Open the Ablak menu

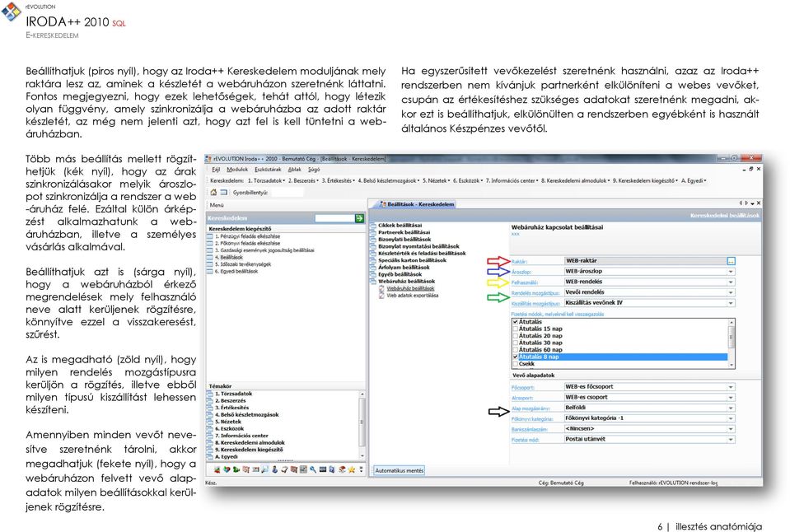pyautogui.click(x=295, y=170)
